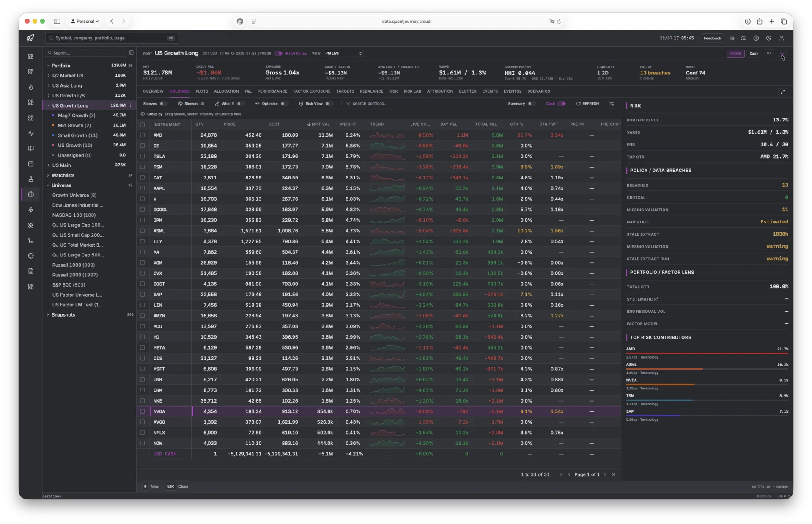812x524 pixels.
Task: Open the flask lab sidebar icon
Action: click(x=31, y=179)
